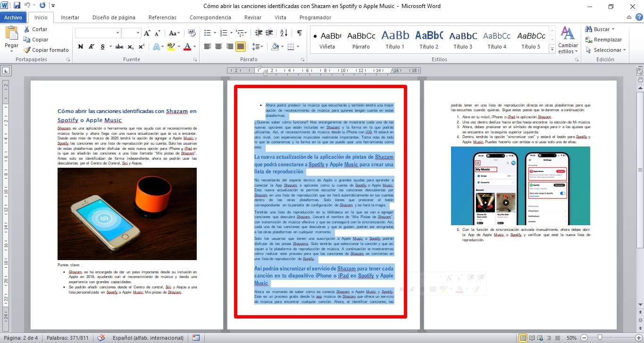
Task: Apply superscript formatting
Action: 141,47
